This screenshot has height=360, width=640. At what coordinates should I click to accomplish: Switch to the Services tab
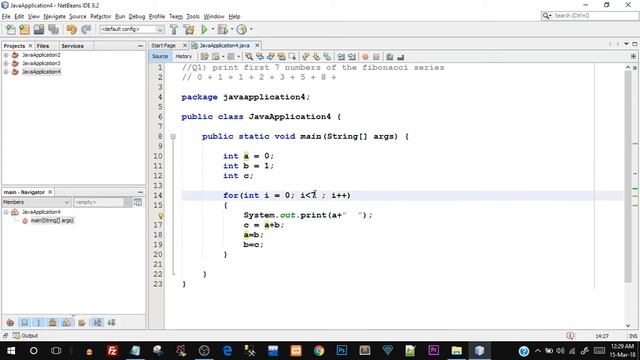pyautogui.click(x=72, y=46)
